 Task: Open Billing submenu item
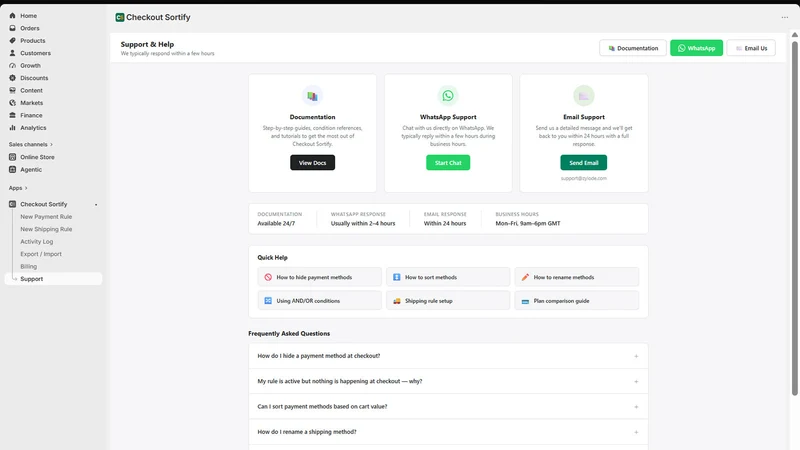29,266
